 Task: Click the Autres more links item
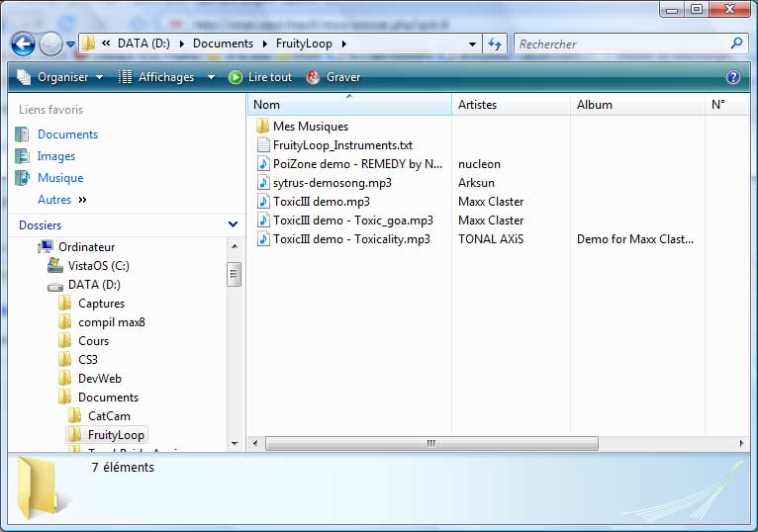(62, 200)
